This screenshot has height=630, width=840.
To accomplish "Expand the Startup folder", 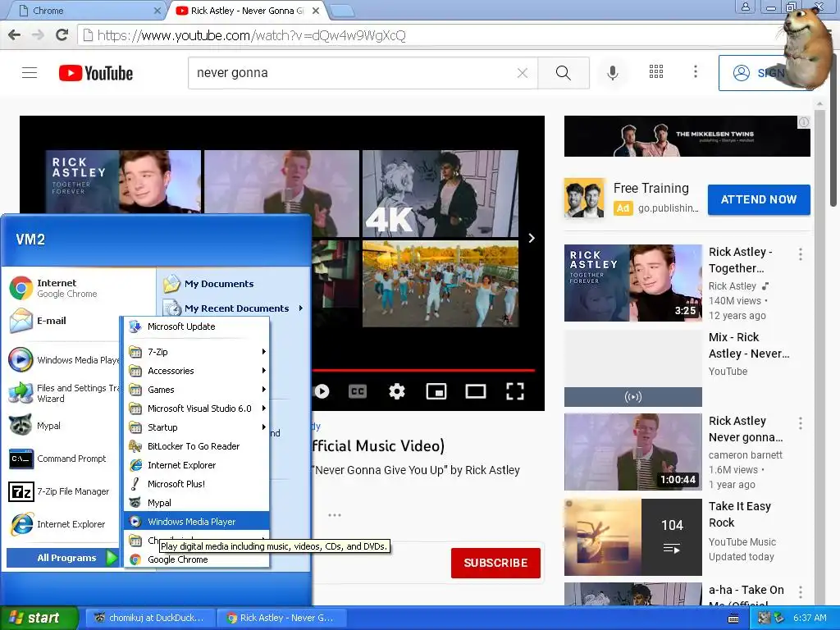I will point(197,427).
